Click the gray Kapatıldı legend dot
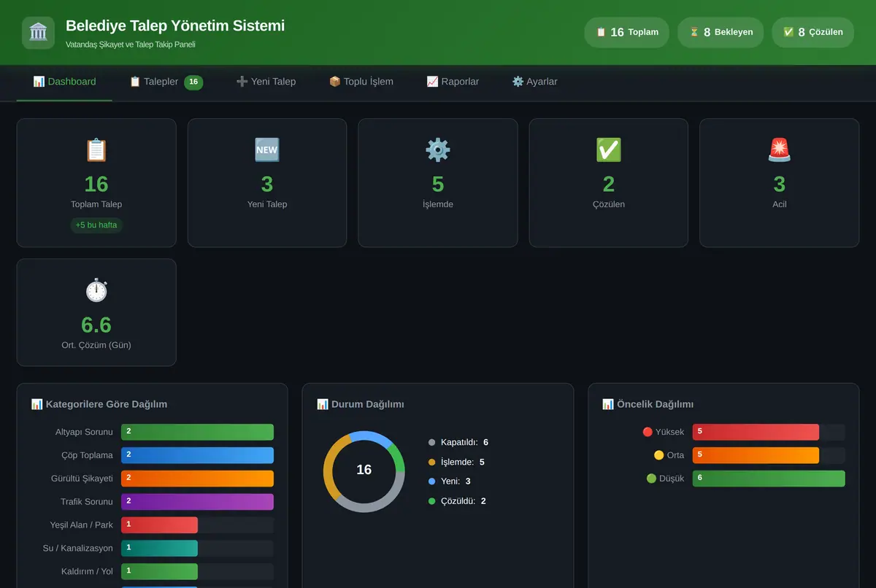Viewport: 876px width, 588px height. (x=432, y=443)
